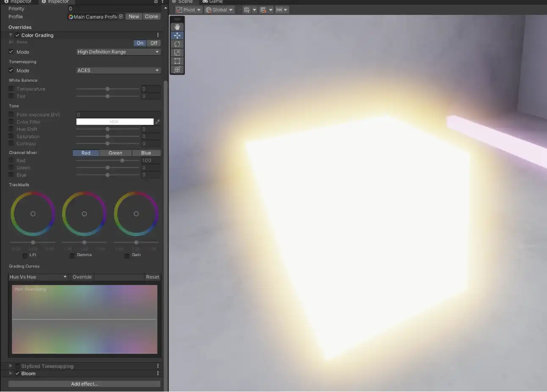Open the Profile object picker
Screen dimensions: 547x392
[x=121, y=17]
